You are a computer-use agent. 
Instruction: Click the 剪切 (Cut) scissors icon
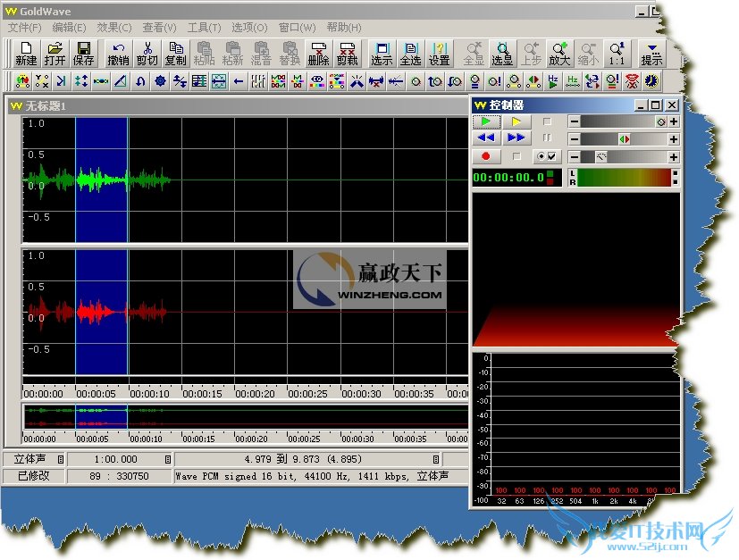(x=147, y=54)
